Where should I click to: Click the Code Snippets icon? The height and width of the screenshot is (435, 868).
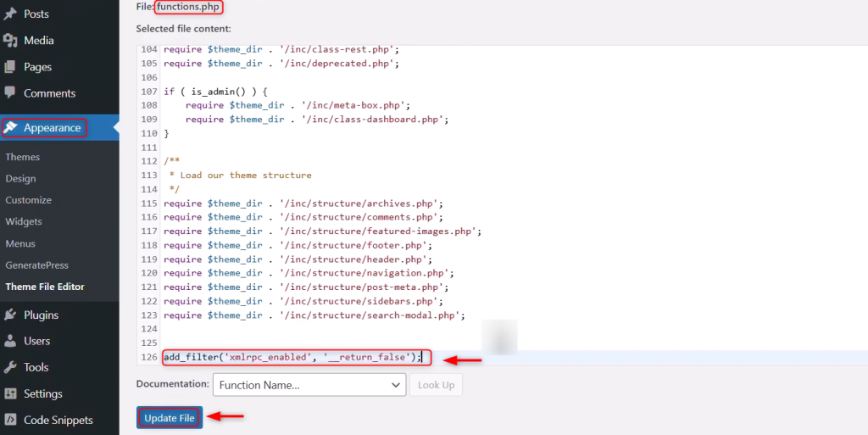pos(10,420)
